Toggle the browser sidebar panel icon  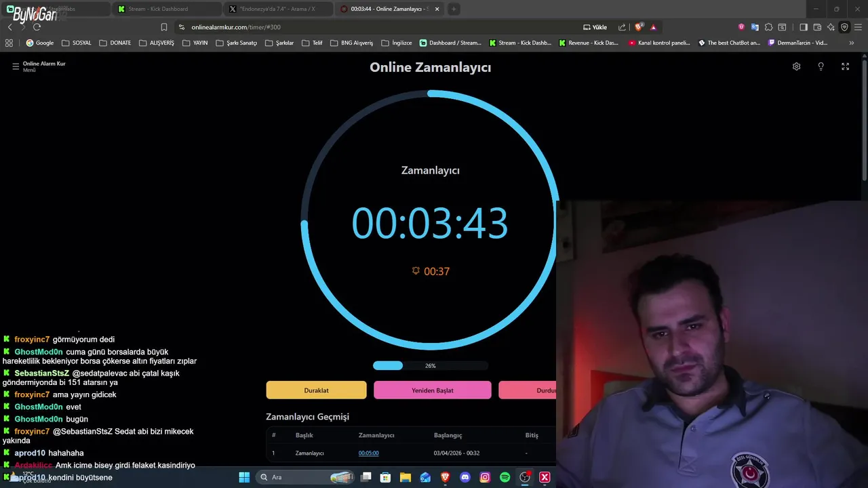click(804, 27)
